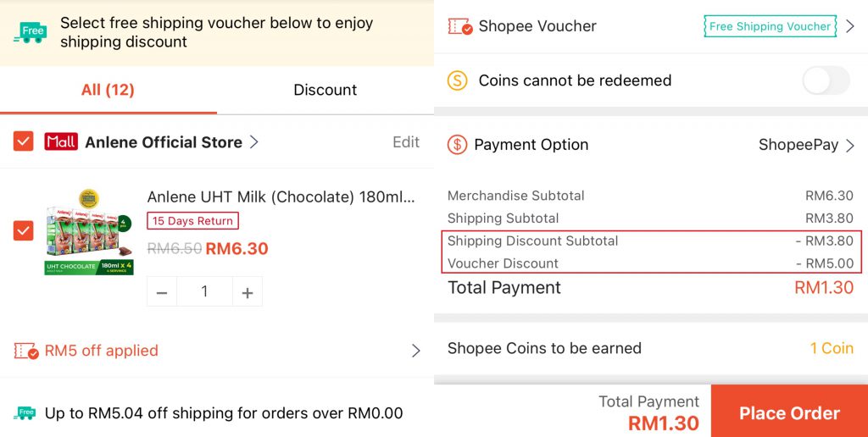Click Edit next to Anlene Official Store
868x437 pixels.
point(406,142)
